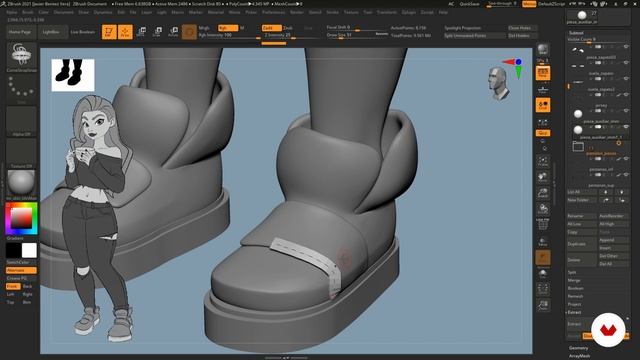Expand the Geometry palette section
The width and height of the screenshot is (640, 360).
578,348
